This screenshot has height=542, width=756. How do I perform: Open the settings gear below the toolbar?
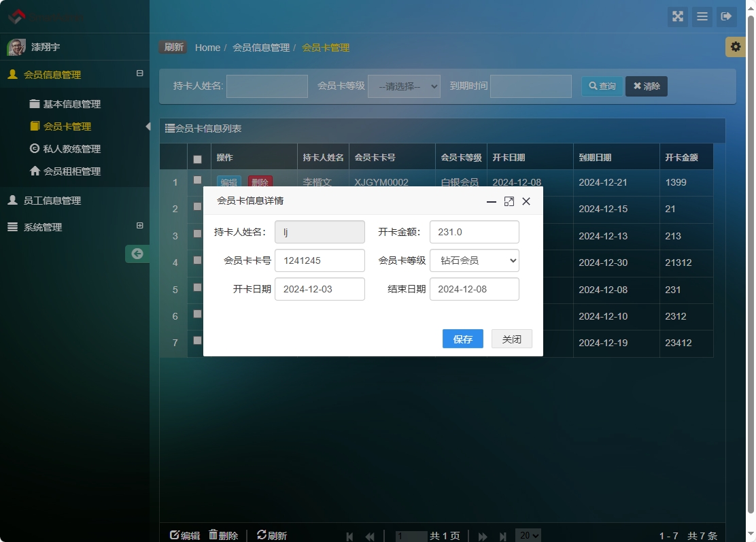click(735, 47)
